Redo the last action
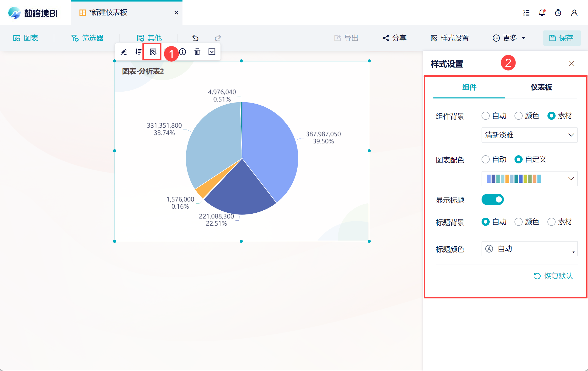 [x=218, y=38]
